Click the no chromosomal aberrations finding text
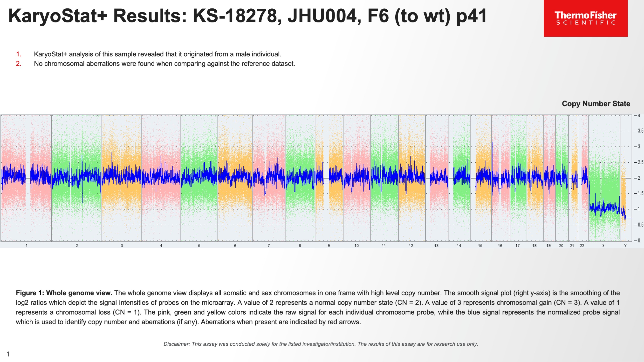Viewport: 644px width, 362px height. [164, 64]
